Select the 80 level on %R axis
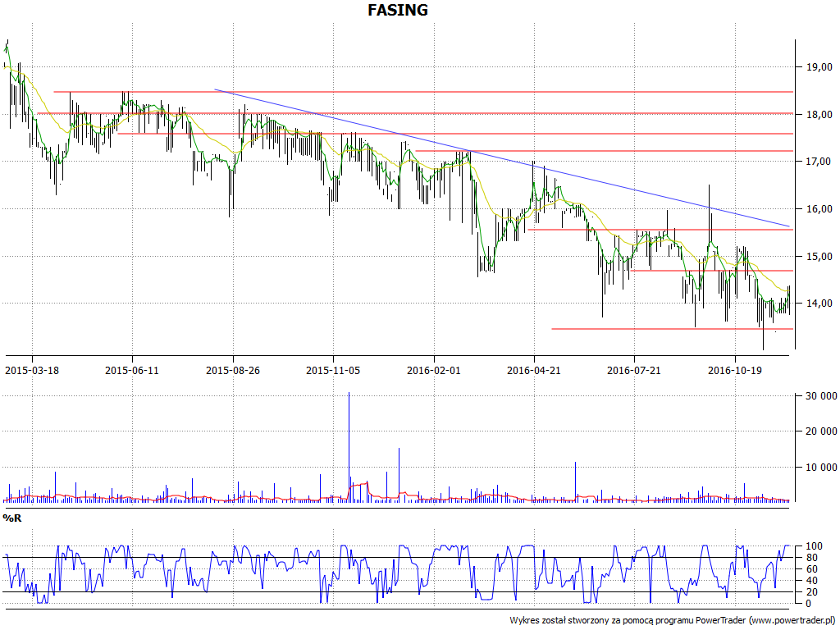Screen dimensions: 840x630 [811, 558]
